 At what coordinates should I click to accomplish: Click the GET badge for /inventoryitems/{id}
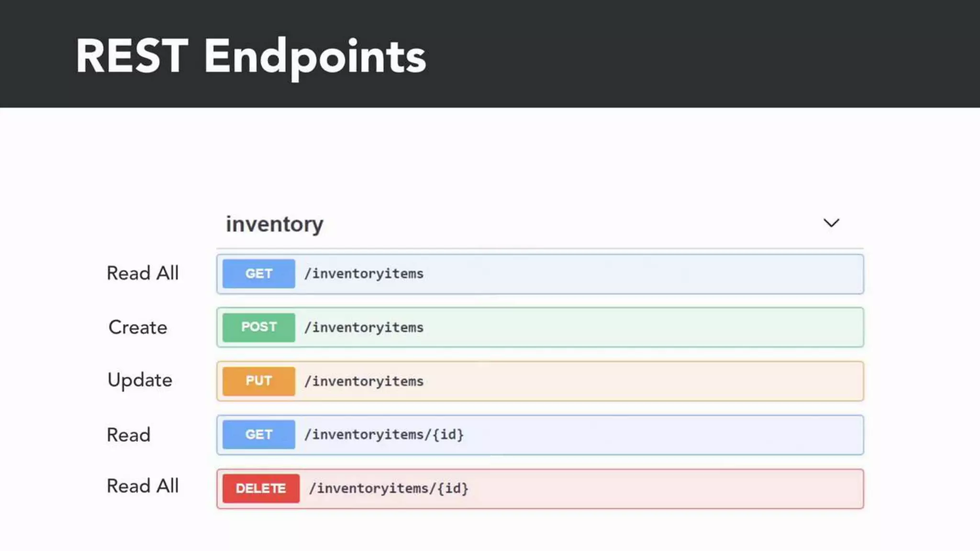point(258,434)
